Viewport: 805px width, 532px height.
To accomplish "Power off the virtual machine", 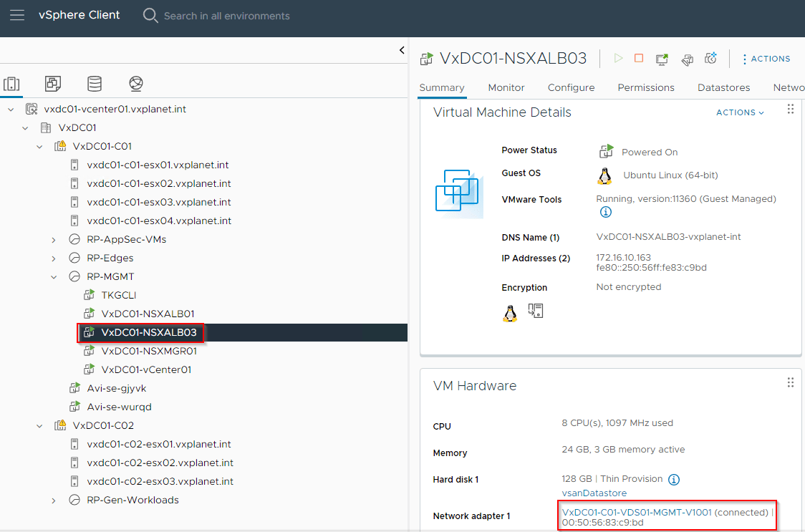I will click(x=639, y=59).
